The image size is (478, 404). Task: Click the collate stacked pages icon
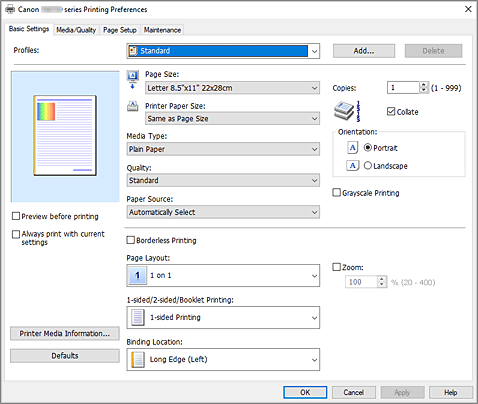click(347, 111)
